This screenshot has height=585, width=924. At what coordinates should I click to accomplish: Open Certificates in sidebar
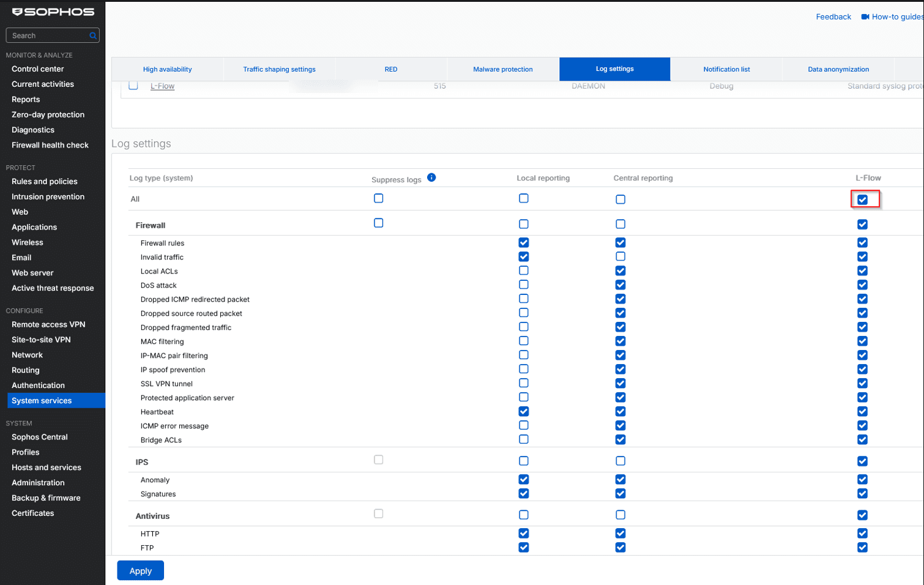click(33, 513)
